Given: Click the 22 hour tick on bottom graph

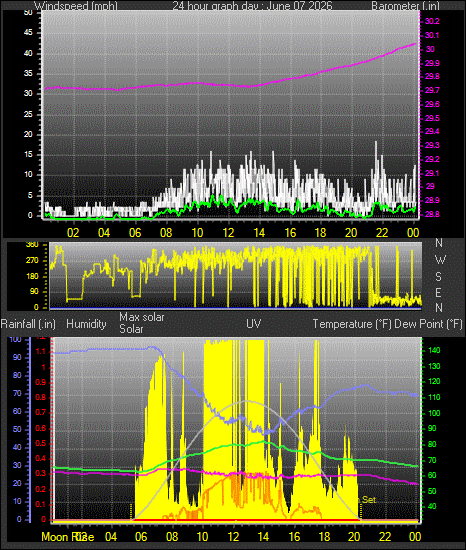Looking at the screenshot, I should point(385,537).
